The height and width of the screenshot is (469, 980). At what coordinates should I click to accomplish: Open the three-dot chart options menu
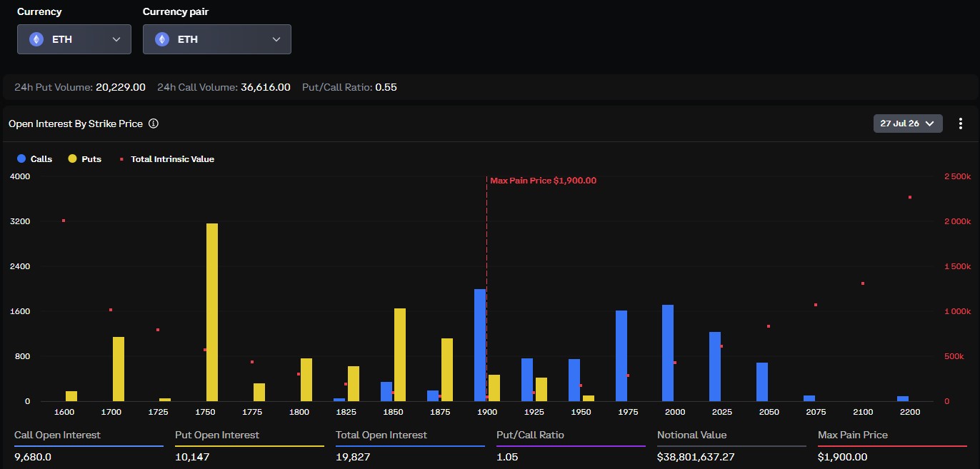tap(961, 123)
